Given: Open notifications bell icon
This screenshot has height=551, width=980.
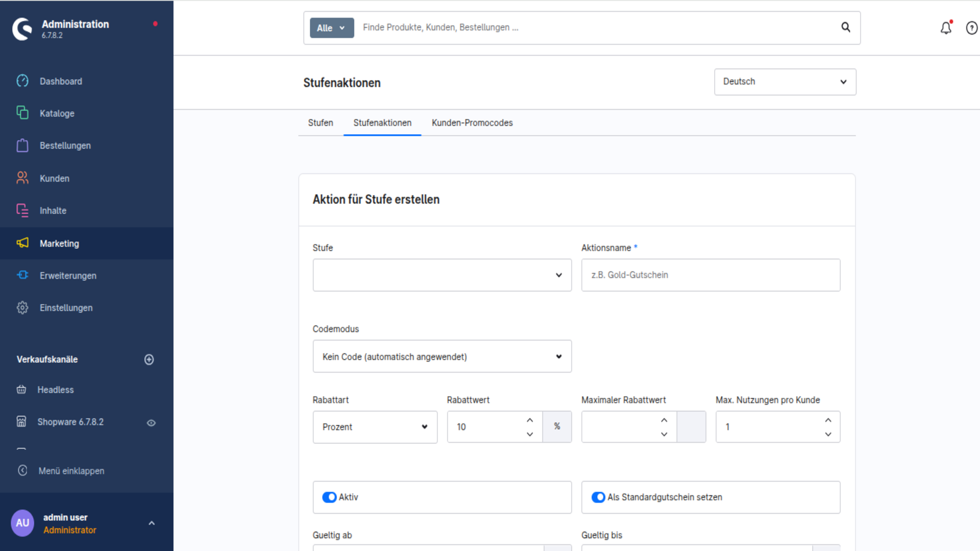Looking at the screenshot, I should [x=946, y=28].
